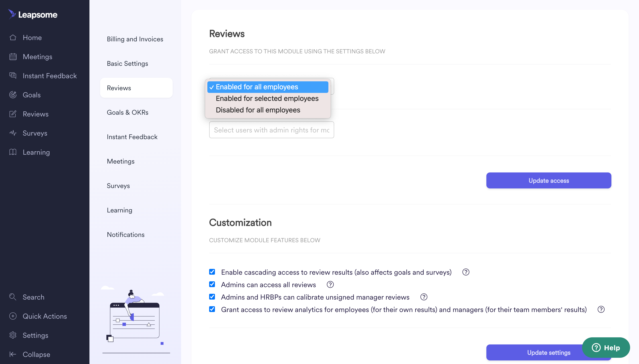Click the Customization heading
The height and width of the screenshot is (364, 639).
(240, 222)
